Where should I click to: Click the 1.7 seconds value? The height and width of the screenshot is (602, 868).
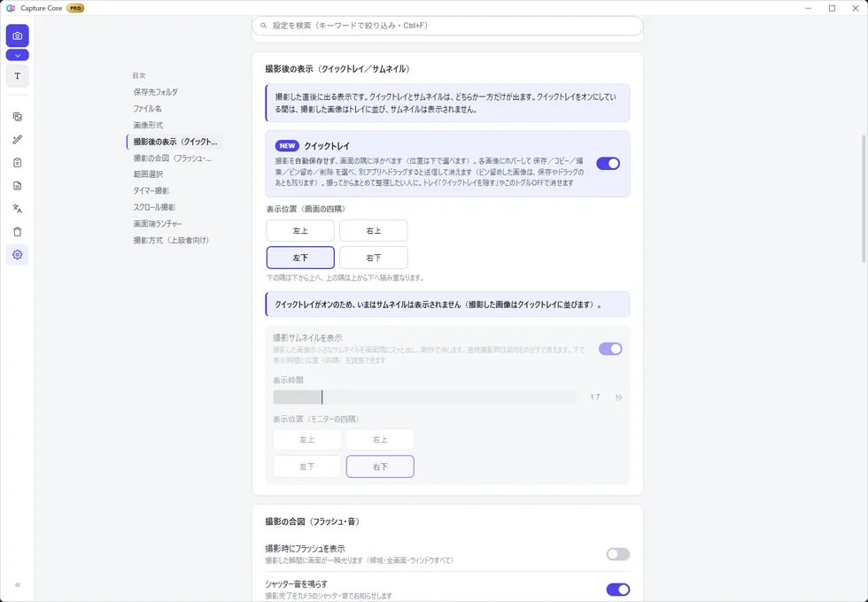click(595, 397)
